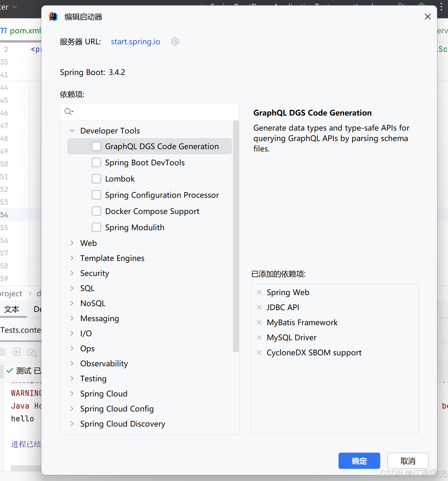Viewport: 448px width, 481px height.
Task: Select CycloneDX SBOM support entry
Action: pos(314,352)
